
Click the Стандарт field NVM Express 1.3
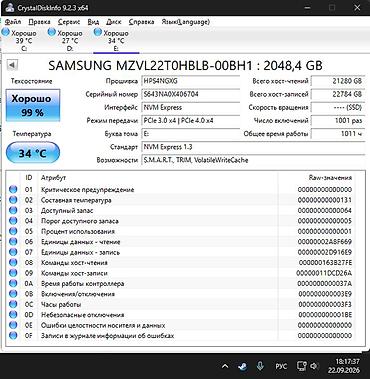click(x=253, y=147)
